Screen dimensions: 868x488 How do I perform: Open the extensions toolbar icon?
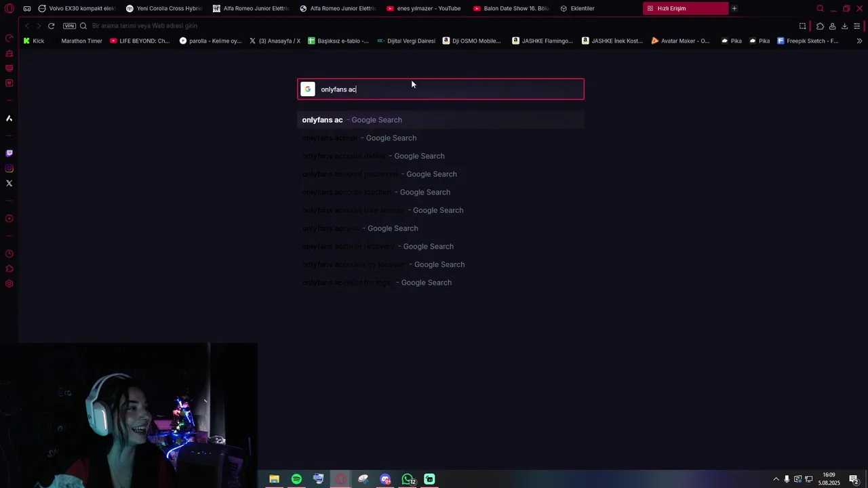click(x=820, y=26)
